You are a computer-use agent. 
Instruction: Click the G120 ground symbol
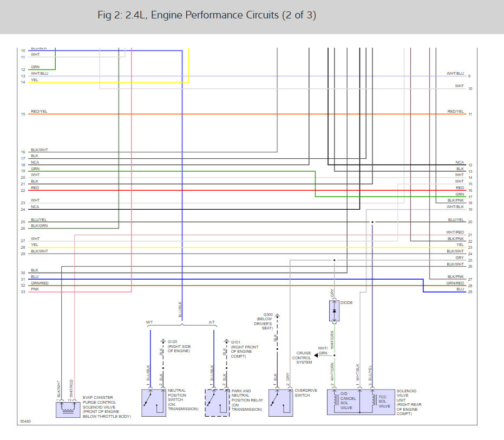pyautogui.click(x=163, y=341)
